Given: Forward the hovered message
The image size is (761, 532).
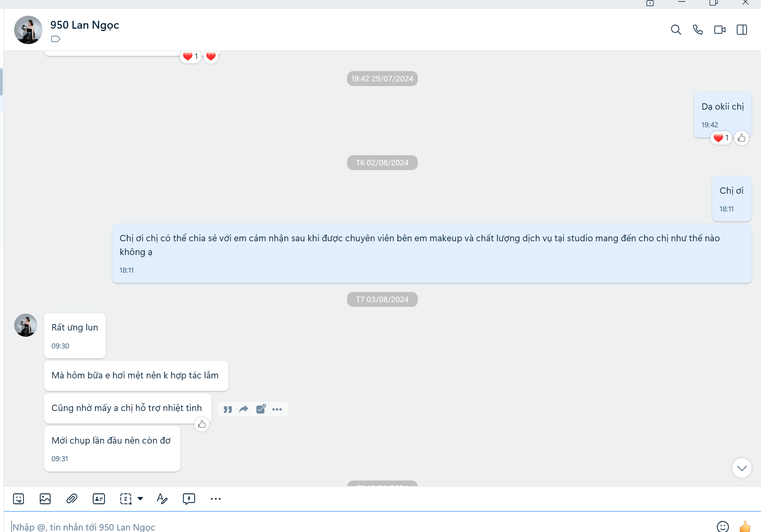Looking at the screenshot, I should (244, 409).
